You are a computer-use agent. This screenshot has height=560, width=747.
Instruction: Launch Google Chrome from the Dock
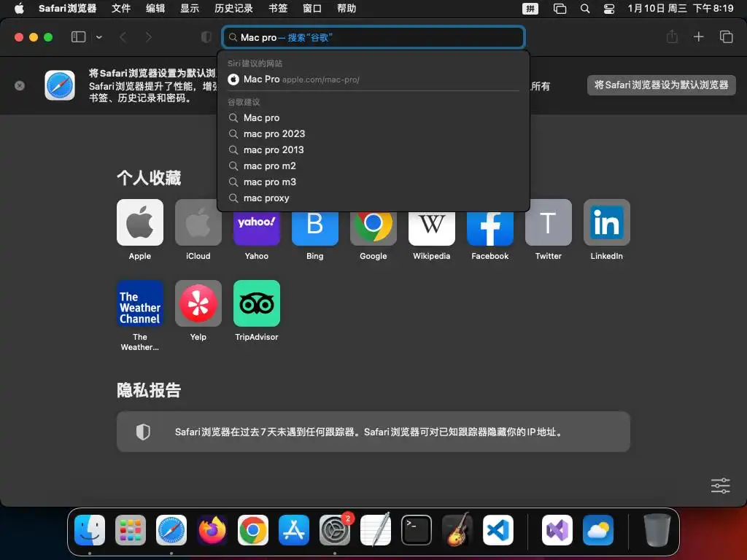(x=253, y=530)
